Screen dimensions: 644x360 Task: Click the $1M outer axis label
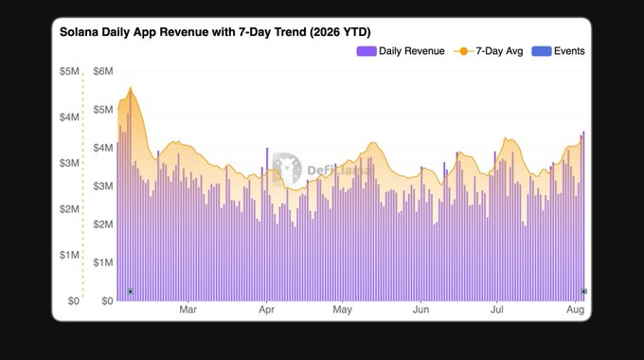[69, 255]
